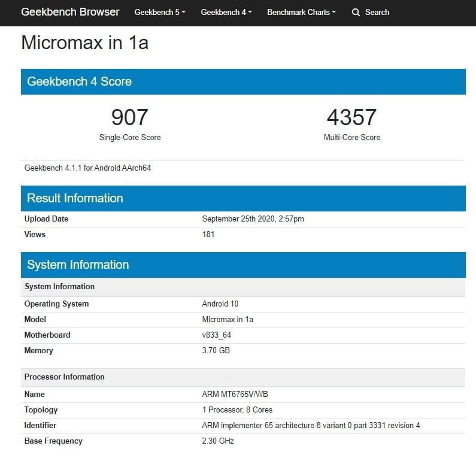Select the multi-core score 4357
This screenshot has height=458, width=476.
point(352,117)
